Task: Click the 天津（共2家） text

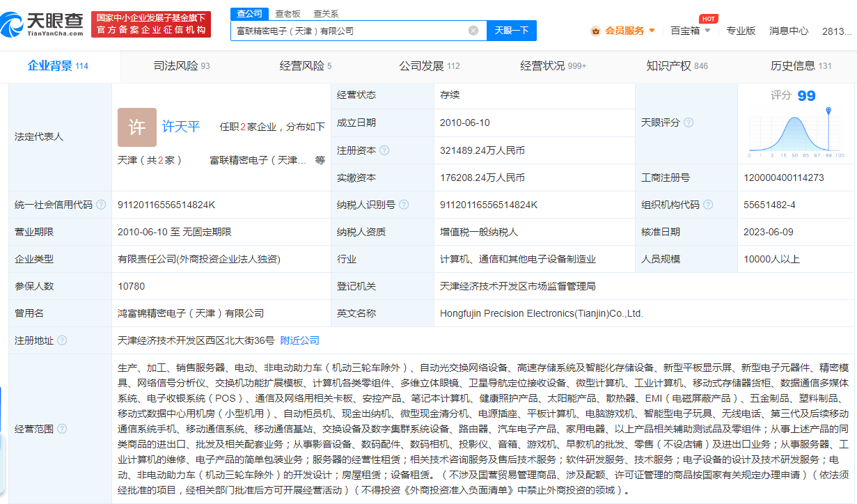Action: (x=150, y=160)
